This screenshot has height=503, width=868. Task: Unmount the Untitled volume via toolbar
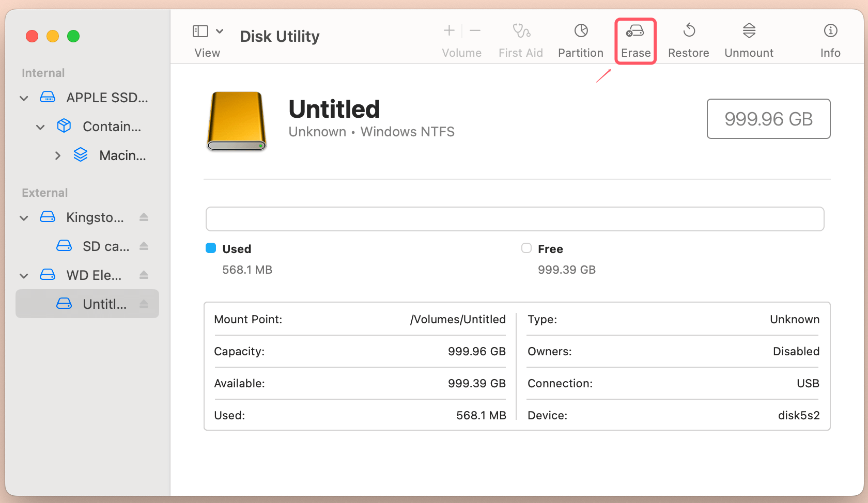pos(749,39)
